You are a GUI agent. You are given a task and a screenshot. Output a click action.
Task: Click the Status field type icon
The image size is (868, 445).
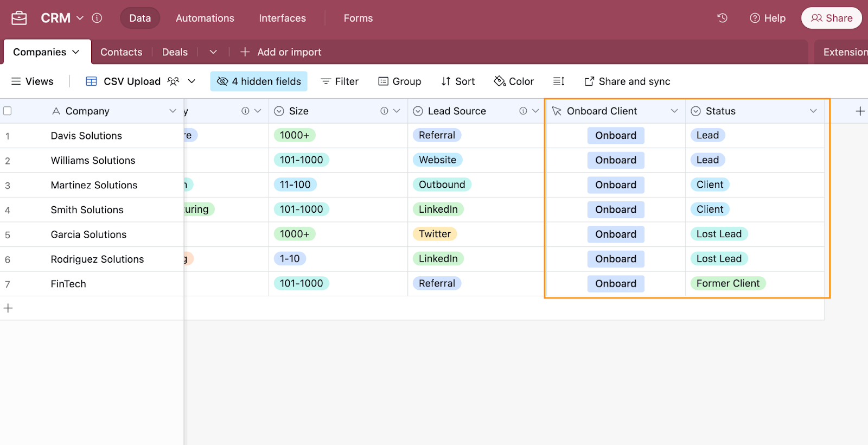click(696, 111)
